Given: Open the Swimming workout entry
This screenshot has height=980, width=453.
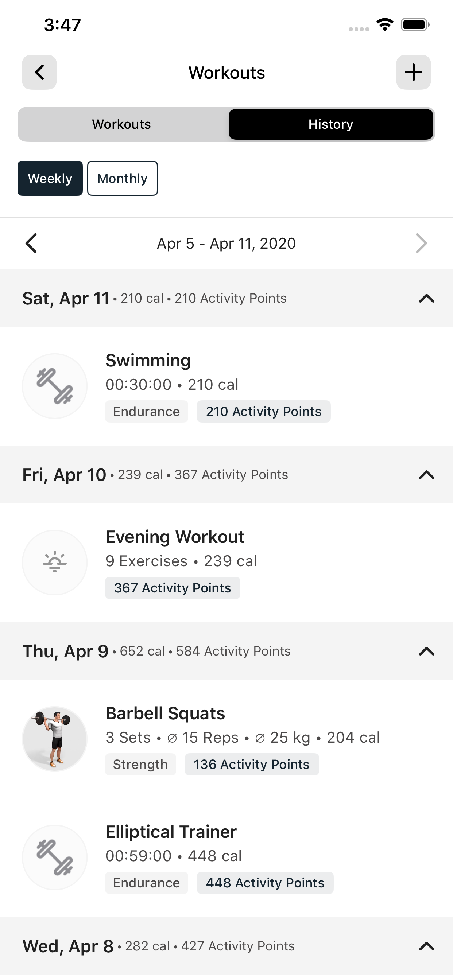Looking at the screenshot, I should tap(226, 386).
